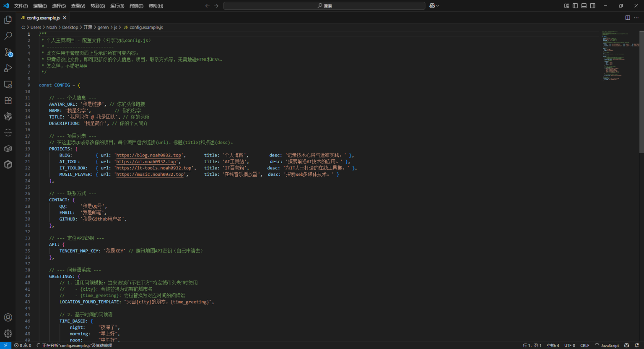Open the 终端(T) menu

(136, 6)
